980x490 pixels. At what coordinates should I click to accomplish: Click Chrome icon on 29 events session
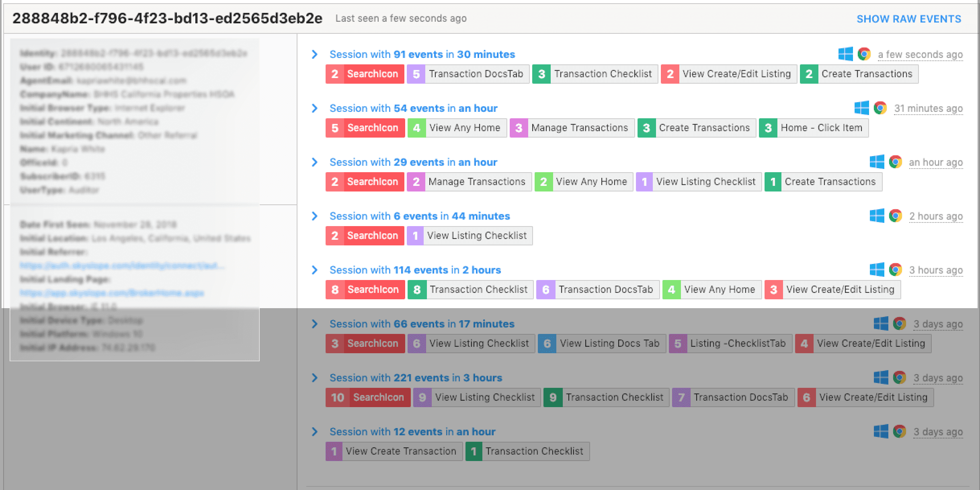[895, 162]
